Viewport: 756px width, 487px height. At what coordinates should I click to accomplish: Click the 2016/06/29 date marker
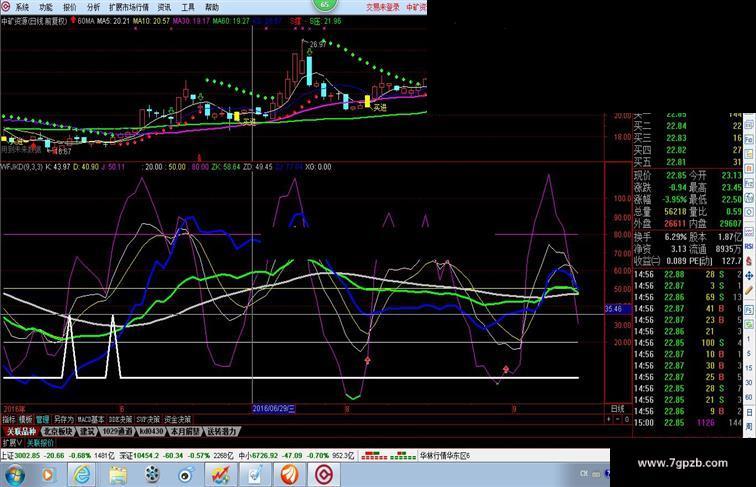(x=273, y=408)
